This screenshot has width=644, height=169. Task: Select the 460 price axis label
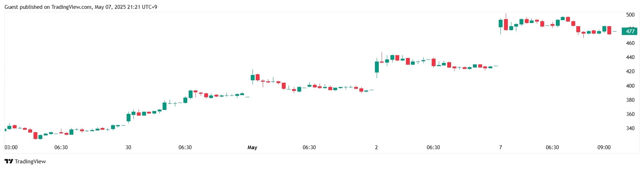(630, 43)
